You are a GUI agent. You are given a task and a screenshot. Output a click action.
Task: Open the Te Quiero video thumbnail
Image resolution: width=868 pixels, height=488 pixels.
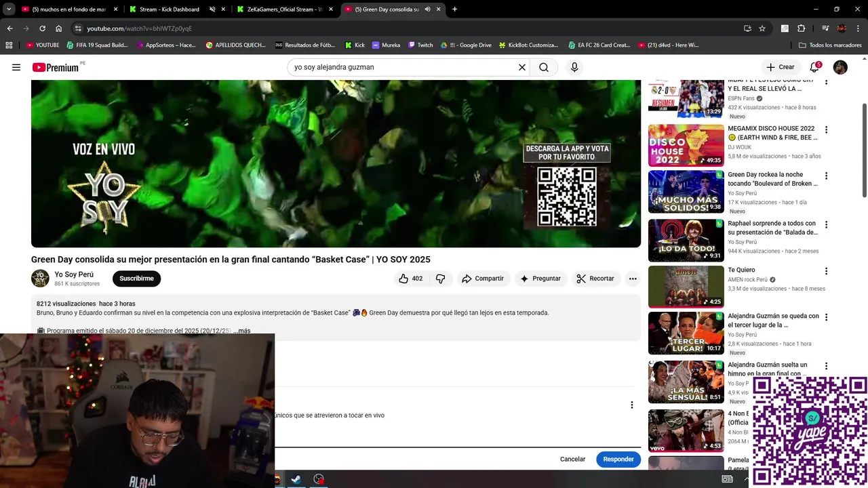click(x=686, y=287)
